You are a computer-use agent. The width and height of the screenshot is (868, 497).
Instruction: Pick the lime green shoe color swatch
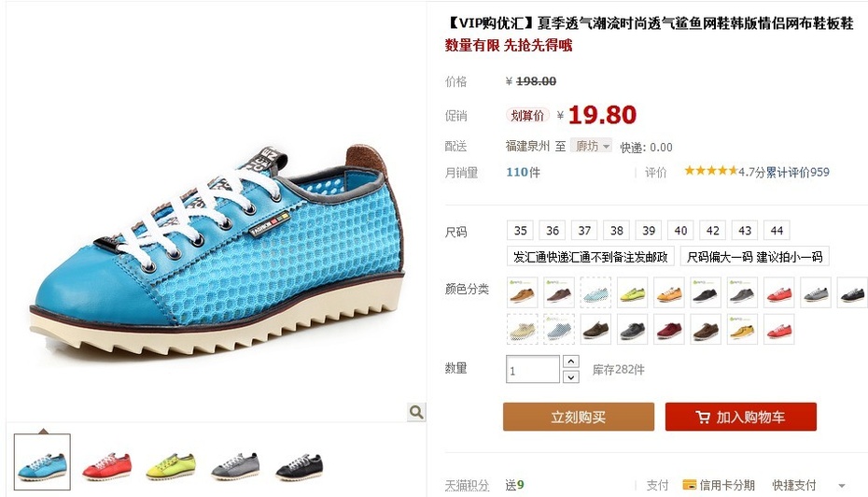tap(632, 292)
